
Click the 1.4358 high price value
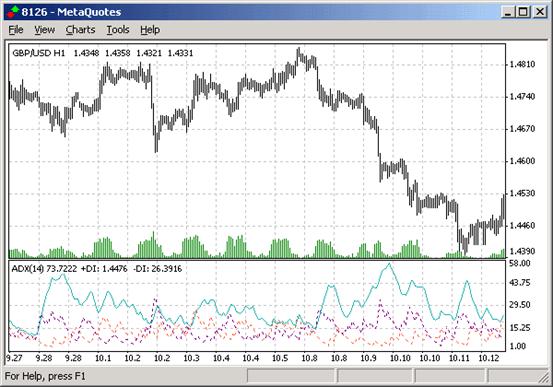tap(117, 53)
